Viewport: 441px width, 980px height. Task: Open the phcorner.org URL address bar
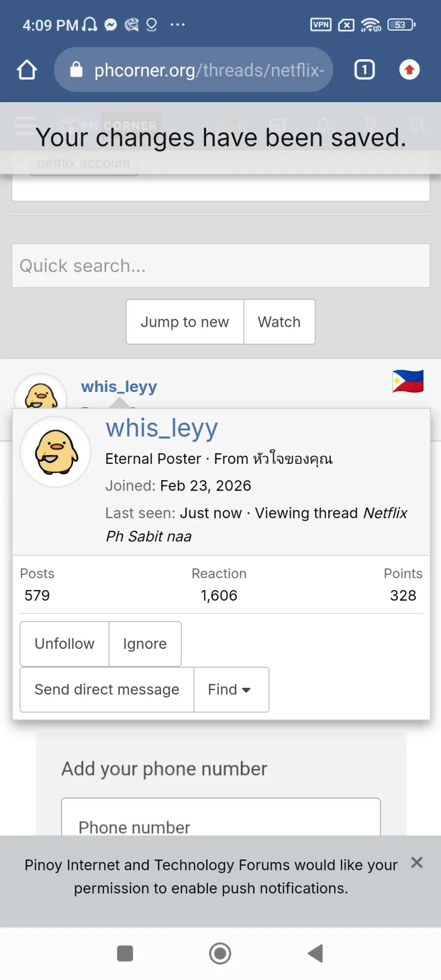(193, 70)
